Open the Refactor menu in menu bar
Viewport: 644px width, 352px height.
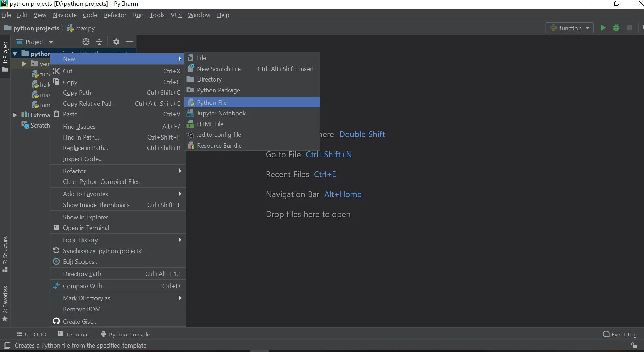(x=115, y=15)
